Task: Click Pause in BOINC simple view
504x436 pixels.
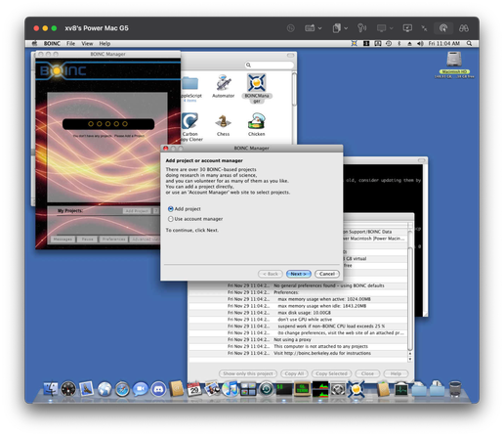Action: (87, 240)
